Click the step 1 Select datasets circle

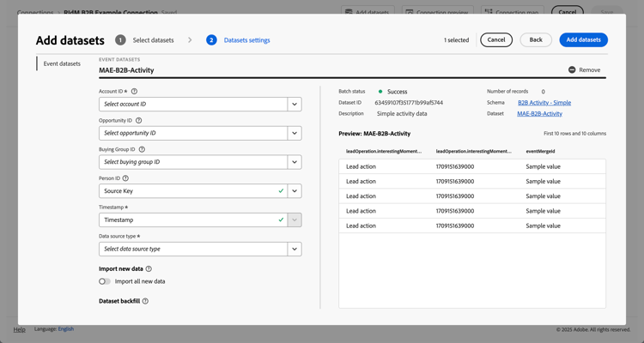[120, 40]
